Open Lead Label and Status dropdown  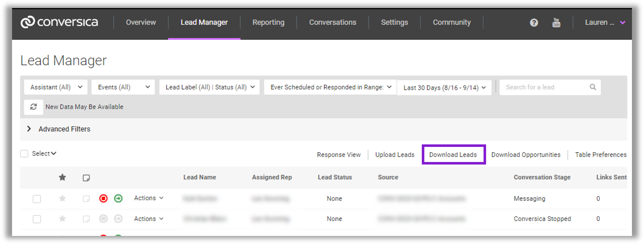pyautogui.click(x=209, y=87)
